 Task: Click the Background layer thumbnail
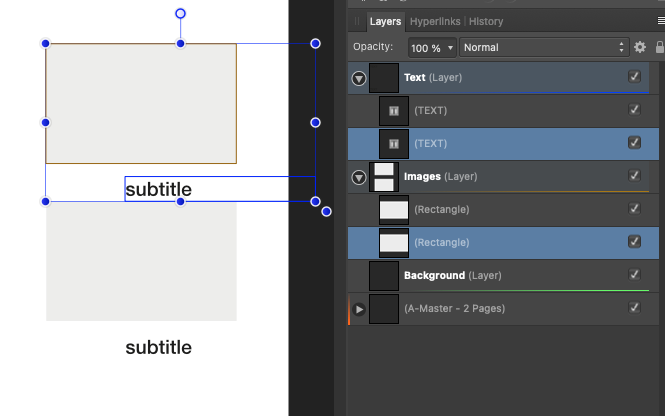click(x=384, y=276)
